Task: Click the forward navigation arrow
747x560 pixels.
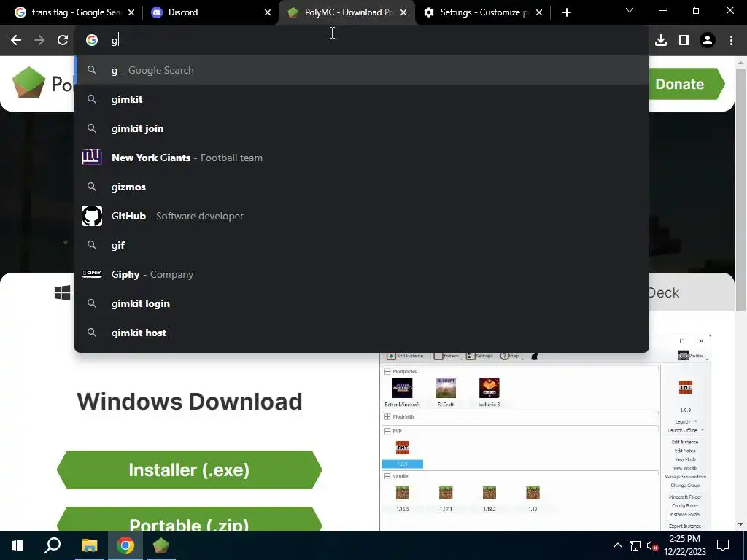Action: click(39, 41)
